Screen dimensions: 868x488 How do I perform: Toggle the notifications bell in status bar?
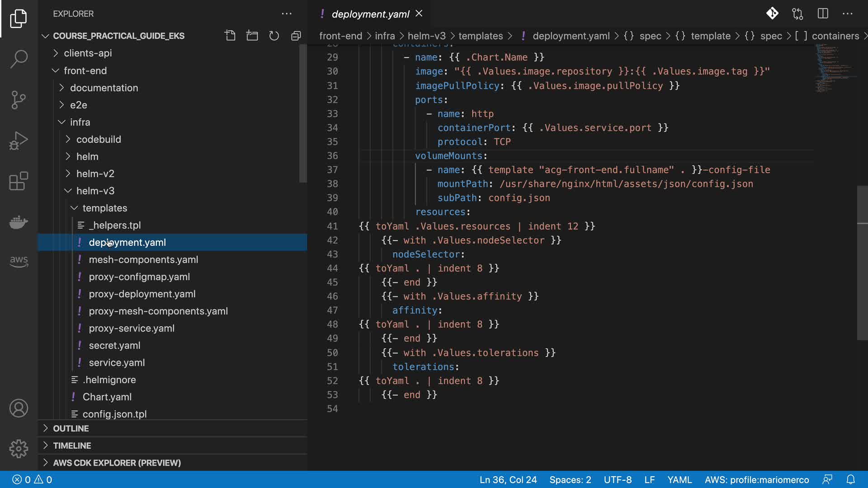tap(850, 479)
